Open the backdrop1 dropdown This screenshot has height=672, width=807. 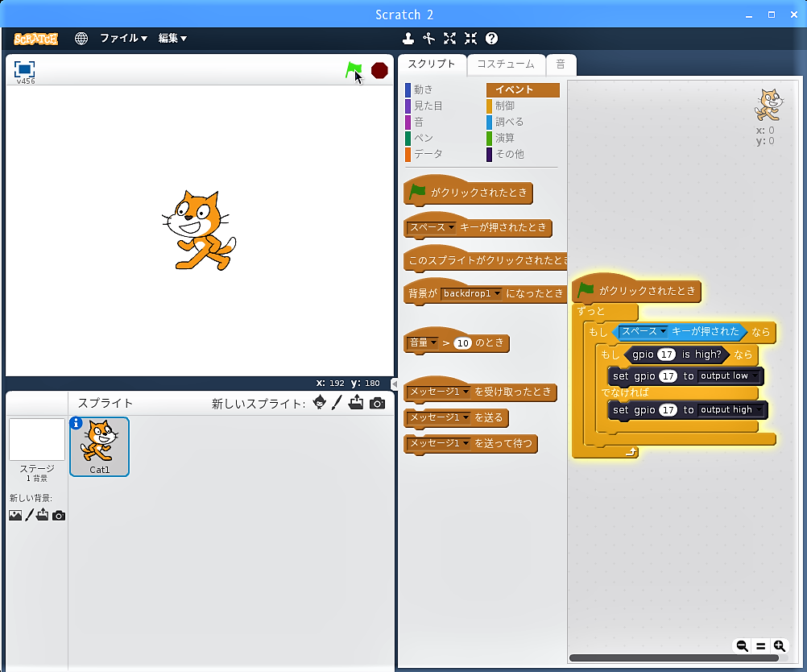point(471,293)
